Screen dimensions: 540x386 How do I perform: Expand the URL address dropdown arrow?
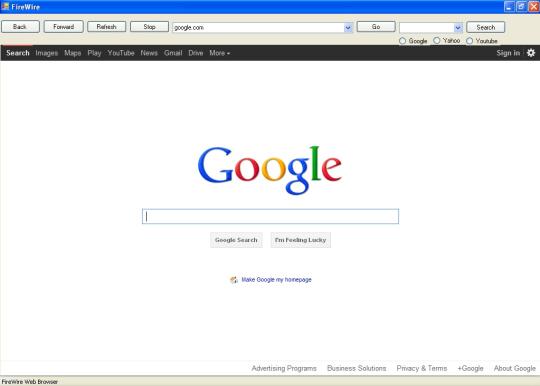348,28
